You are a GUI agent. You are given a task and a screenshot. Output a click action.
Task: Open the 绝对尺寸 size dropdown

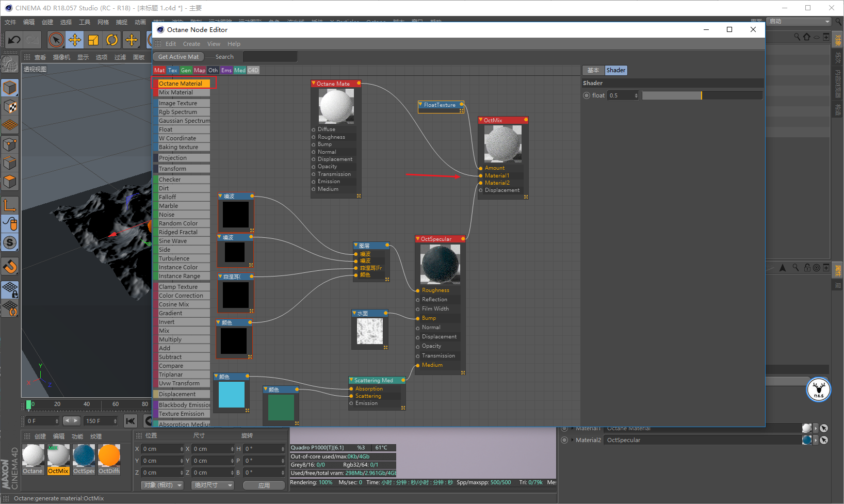[213, 485]
